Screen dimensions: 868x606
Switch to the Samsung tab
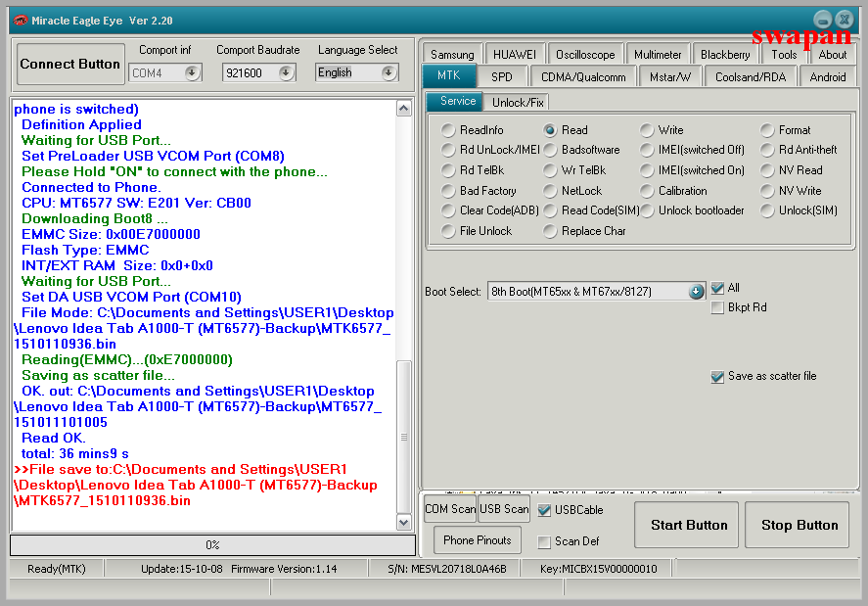coord(452,54)
